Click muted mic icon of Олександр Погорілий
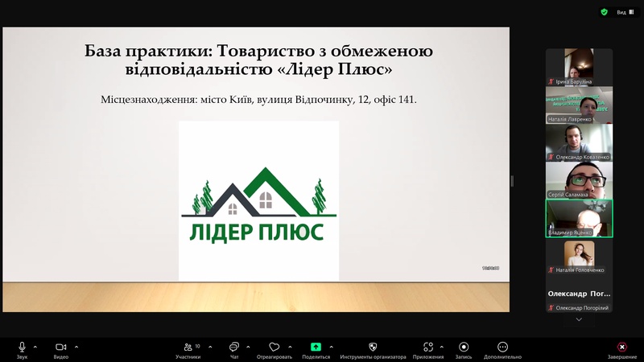Viewport: 644px width, 362px height. (x=551, y=308)
